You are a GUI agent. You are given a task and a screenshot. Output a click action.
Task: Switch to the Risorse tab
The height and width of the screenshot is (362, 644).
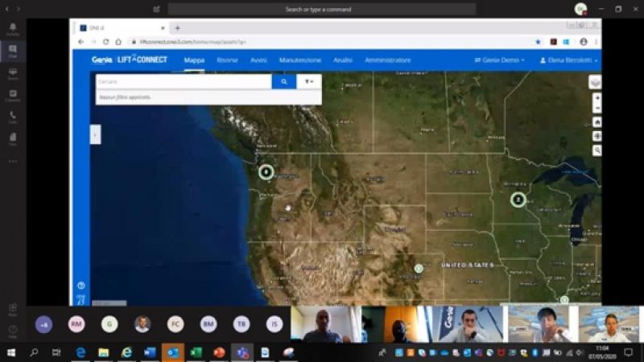(227, 60)
